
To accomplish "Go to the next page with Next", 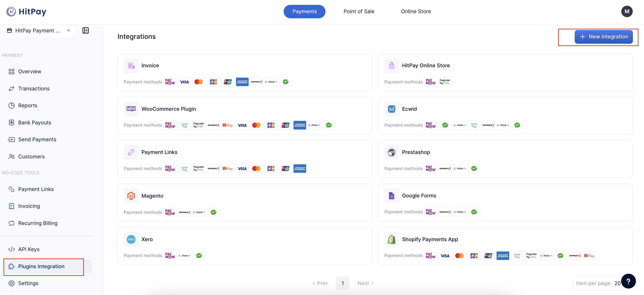I will [365, 283].
